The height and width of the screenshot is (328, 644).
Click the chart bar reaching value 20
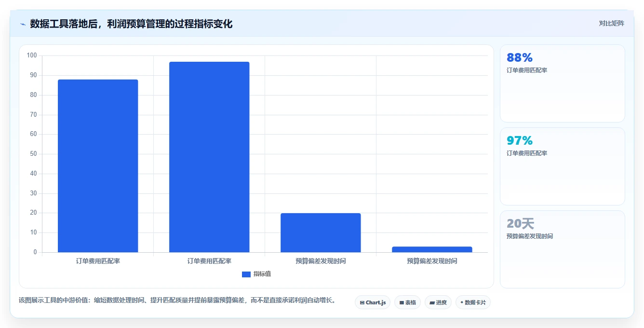coord(321,232)
